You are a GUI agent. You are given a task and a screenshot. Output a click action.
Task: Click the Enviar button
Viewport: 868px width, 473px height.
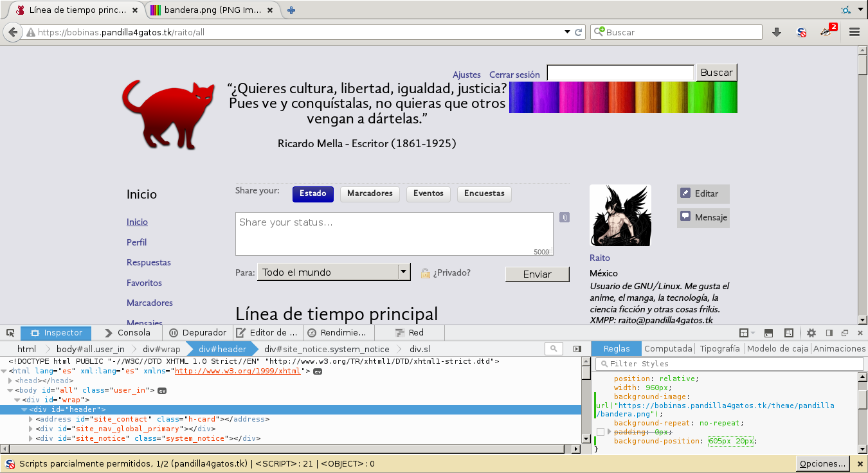[538, 274]
